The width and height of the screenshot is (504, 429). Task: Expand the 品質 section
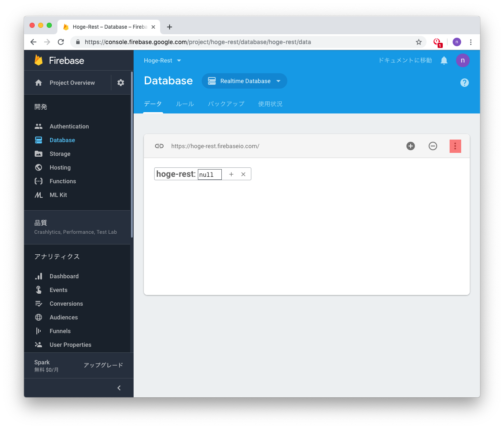pos(77,227)
